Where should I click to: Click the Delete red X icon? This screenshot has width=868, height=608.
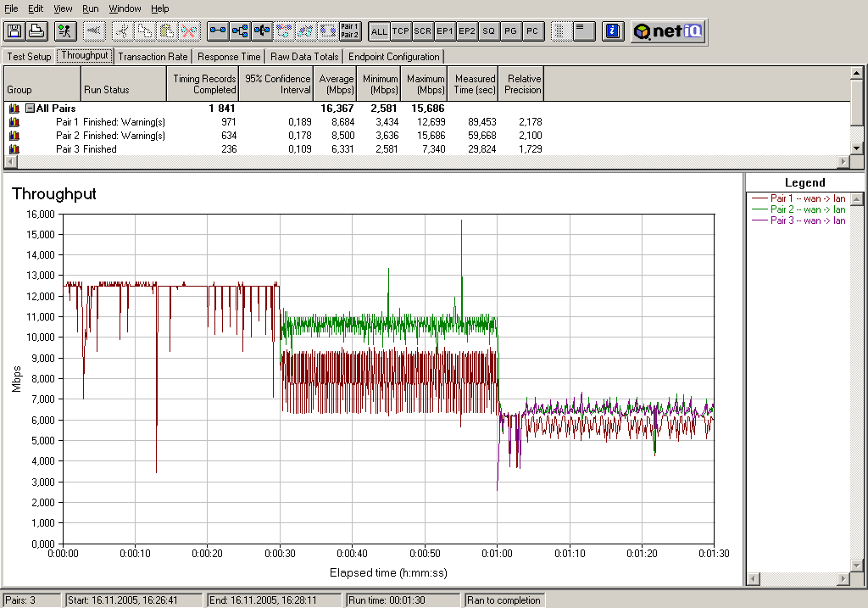tap(189, 31)
